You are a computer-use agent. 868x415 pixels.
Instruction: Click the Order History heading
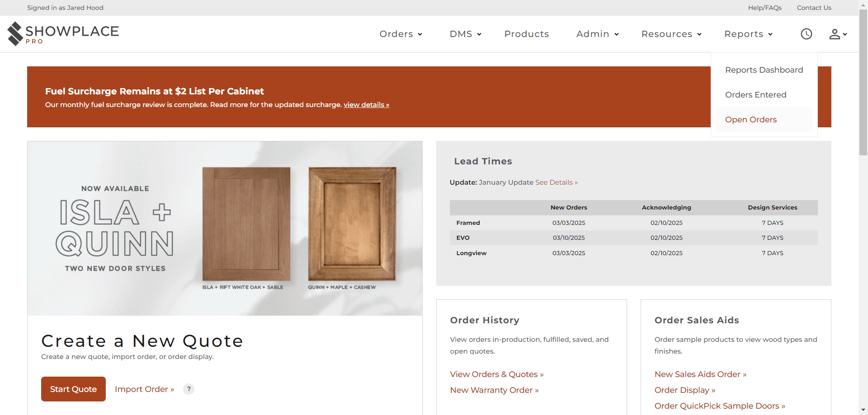485,320
